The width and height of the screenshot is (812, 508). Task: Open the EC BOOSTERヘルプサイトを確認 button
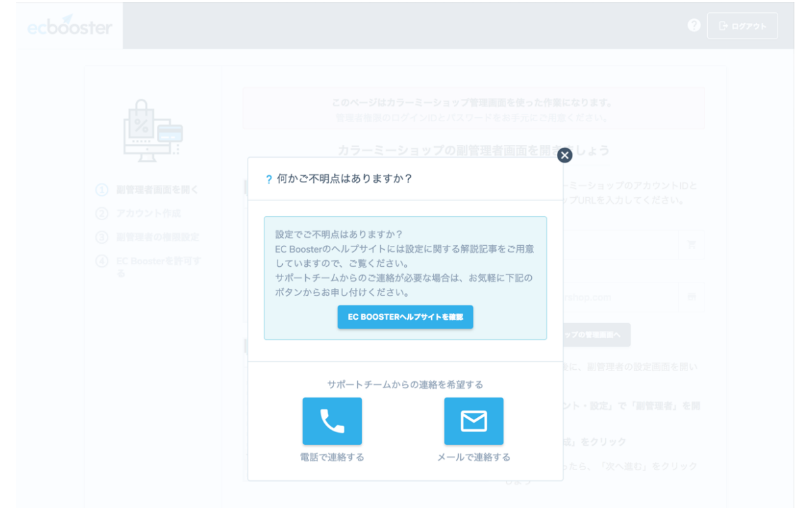click(405, 317)
